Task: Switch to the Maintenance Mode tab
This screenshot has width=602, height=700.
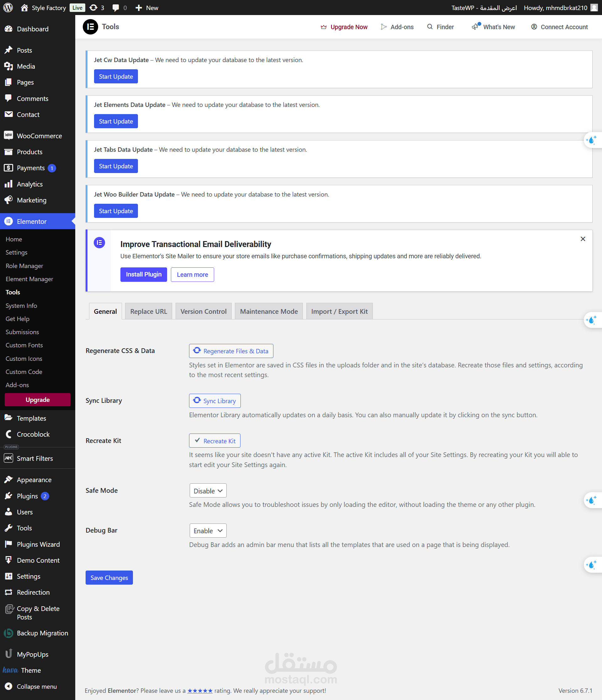Action: [269, 311]
